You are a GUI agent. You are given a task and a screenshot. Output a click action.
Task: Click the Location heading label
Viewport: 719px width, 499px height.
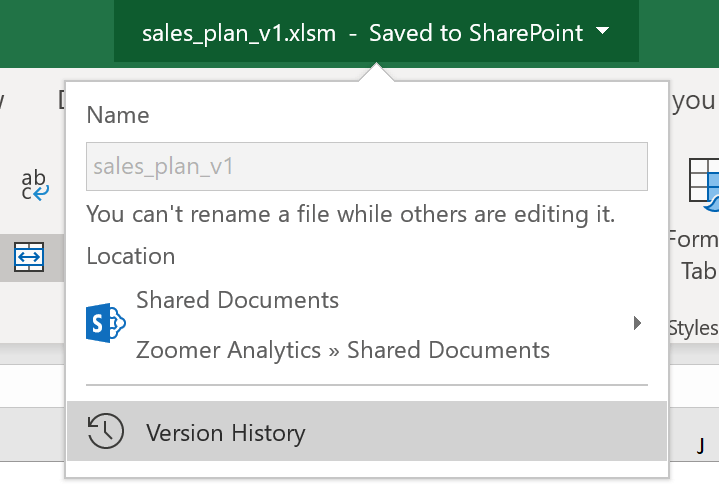131,256
